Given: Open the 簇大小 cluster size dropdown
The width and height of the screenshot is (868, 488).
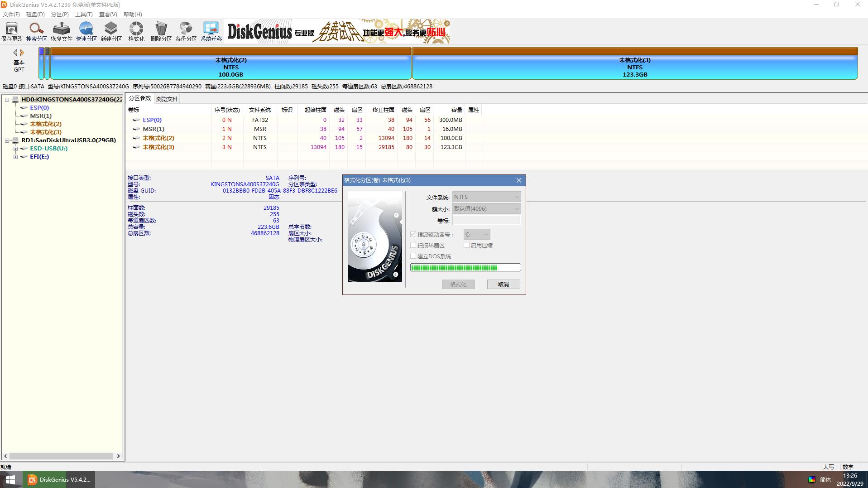Looking at the screenshot, I should [486, 209].
